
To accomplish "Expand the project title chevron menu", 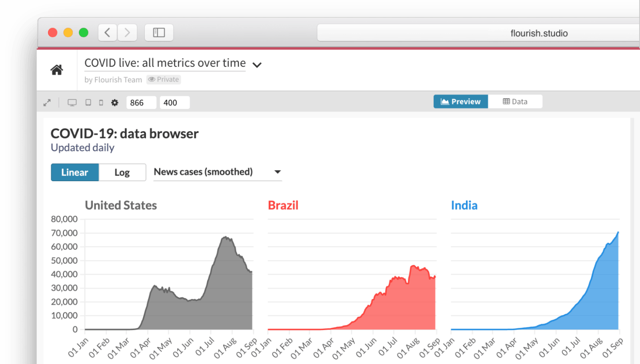I will [257, 65].
